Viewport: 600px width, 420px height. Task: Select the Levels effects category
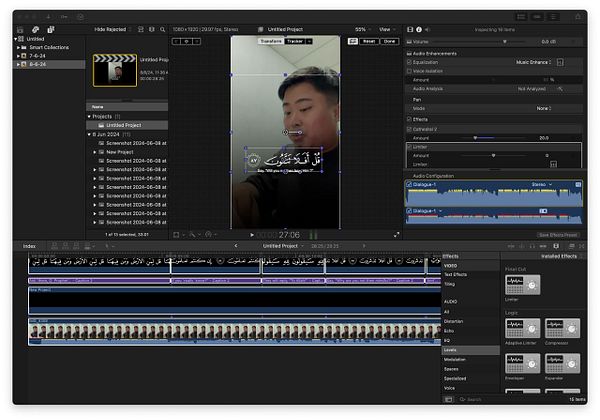[x=451, y=350]
